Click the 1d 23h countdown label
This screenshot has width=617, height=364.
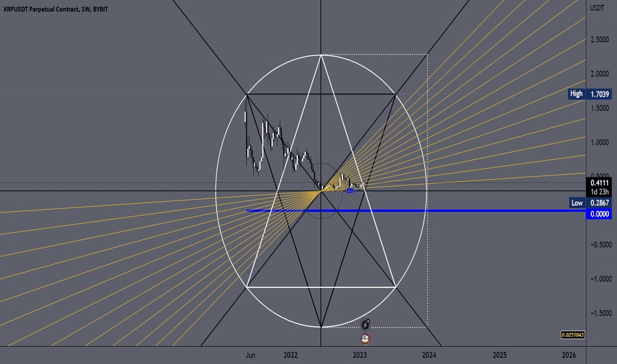(x=599, y=192)
